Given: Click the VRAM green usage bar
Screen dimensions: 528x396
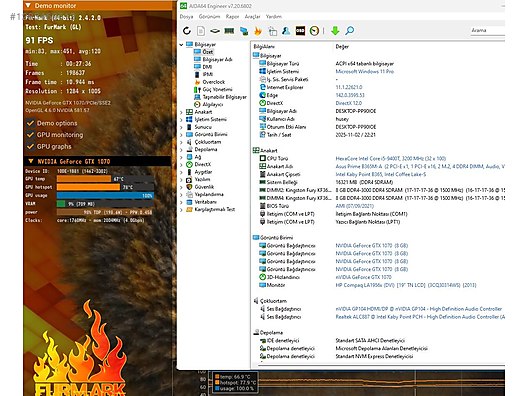Looking at the screenshot, I should pos(61,204).
